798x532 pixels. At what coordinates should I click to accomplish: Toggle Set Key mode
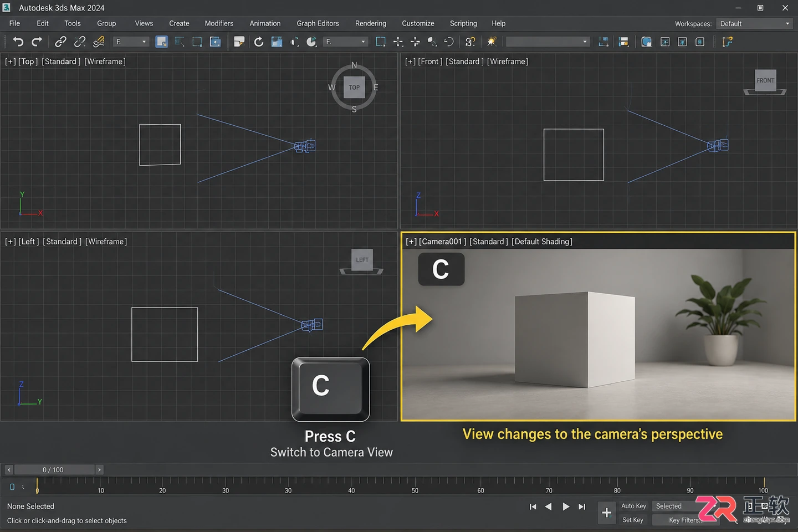point(633,520)
